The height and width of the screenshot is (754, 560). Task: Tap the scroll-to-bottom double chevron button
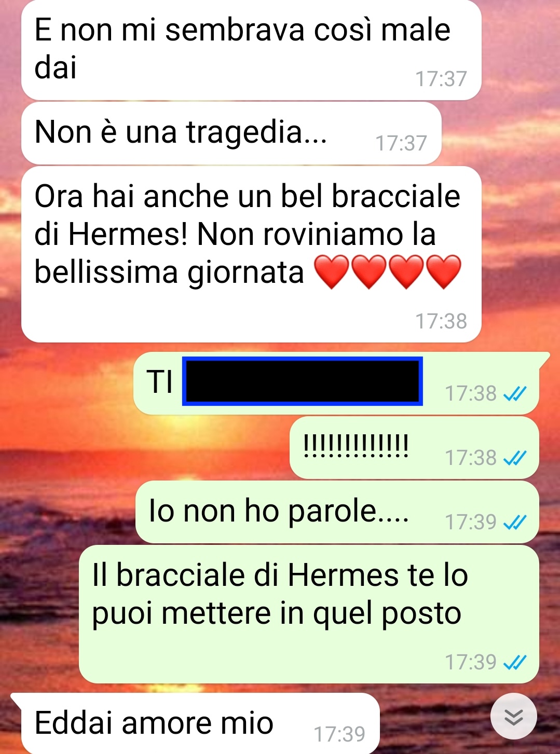pos(514,716)
